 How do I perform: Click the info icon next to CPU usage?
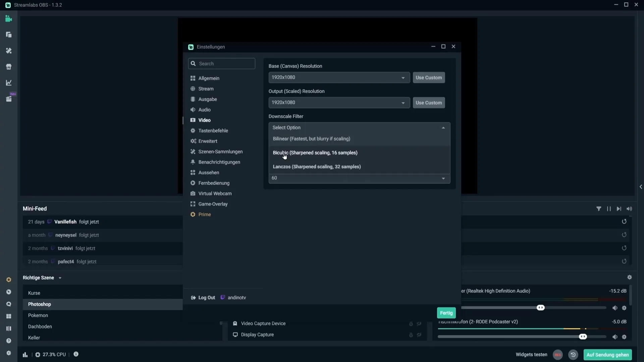click(x=76, y=354)
